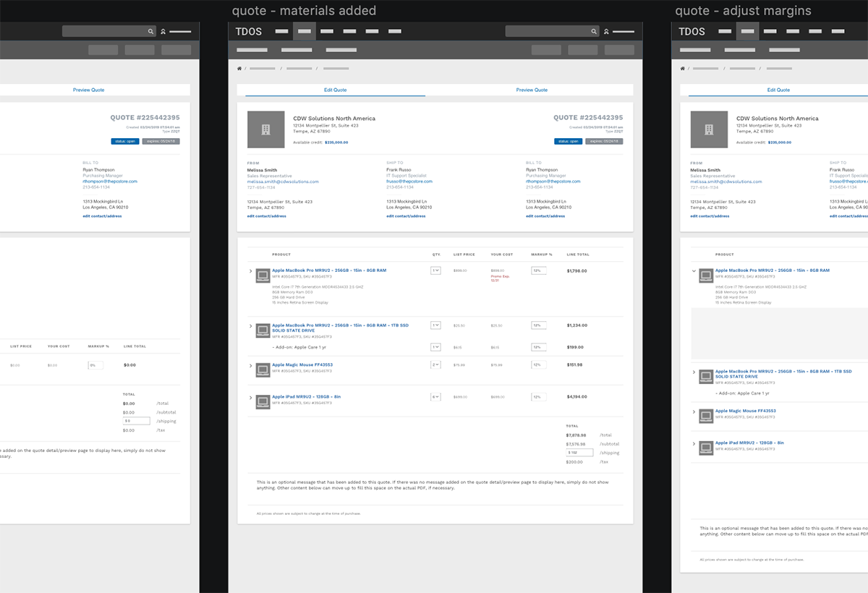This screenshot has width=868, height=593.
Task: Click markup field on the $199.00 Apple Care line
Action: (539, 347)
